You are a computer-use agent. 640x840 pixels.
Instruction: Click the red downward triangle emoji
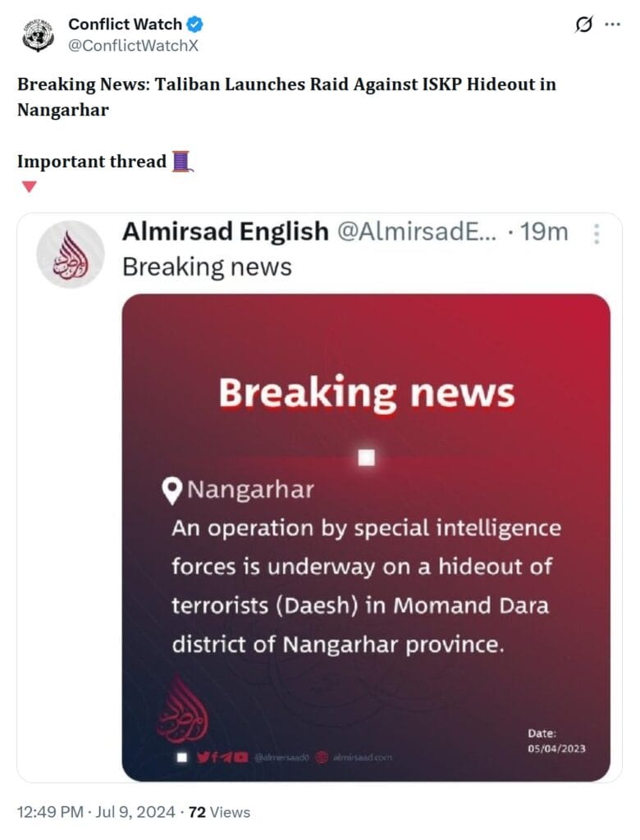click(x=29, y=187)
